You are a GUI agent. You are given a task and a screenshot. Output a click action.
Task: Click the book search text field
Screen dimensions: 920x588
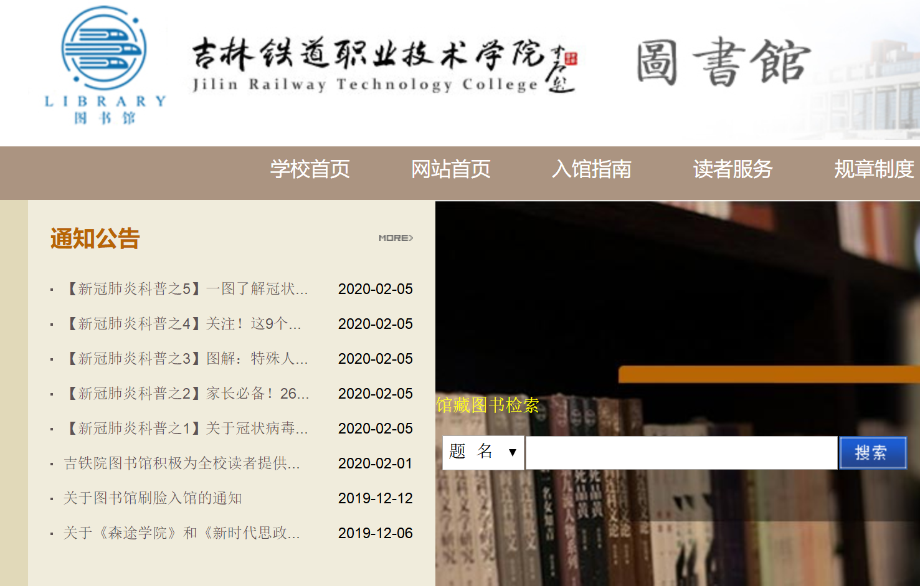[x=681, y=452]
